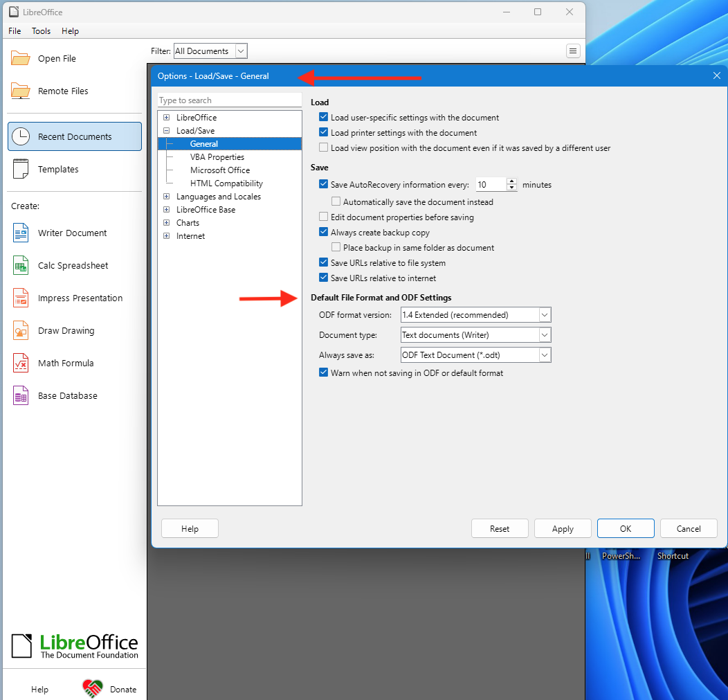The width and height of the screenshot is (728, 700).
Task: Click the Base Database icon
Action: click(x=21, y=395)
